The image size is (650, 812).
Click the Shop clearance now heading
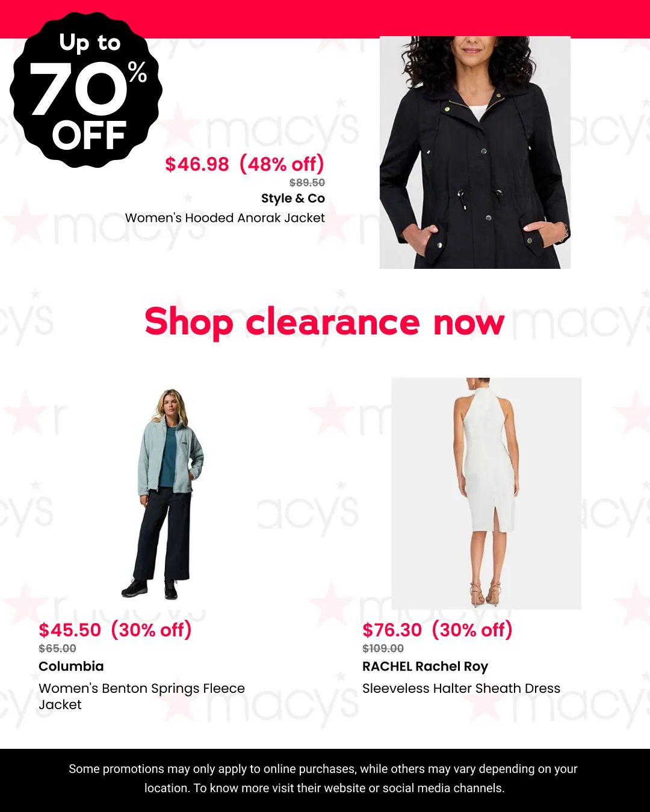pos(324,322)
